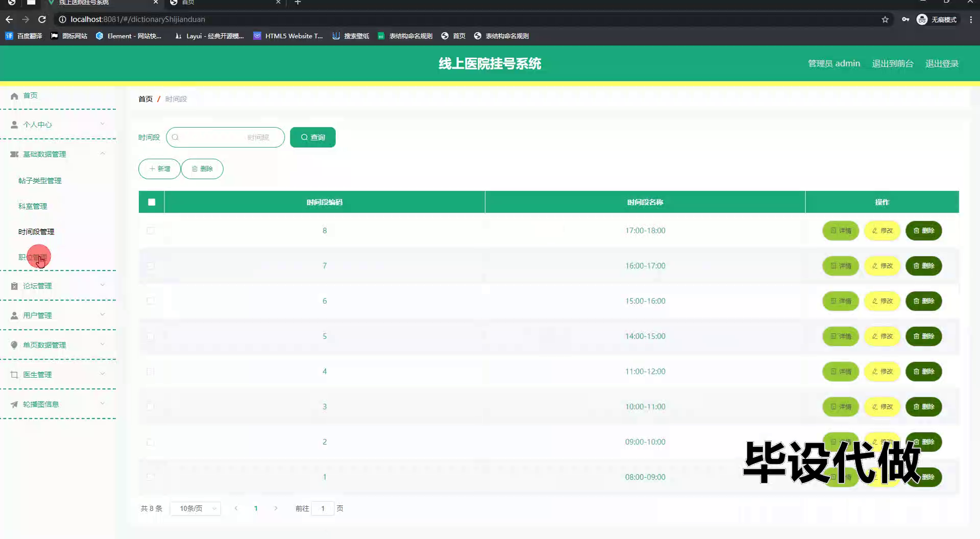Viewport: 980px width, 539px height.
Task: Check the row 1 checkbox
Action: pyautogui.click(x=151, y=477)
